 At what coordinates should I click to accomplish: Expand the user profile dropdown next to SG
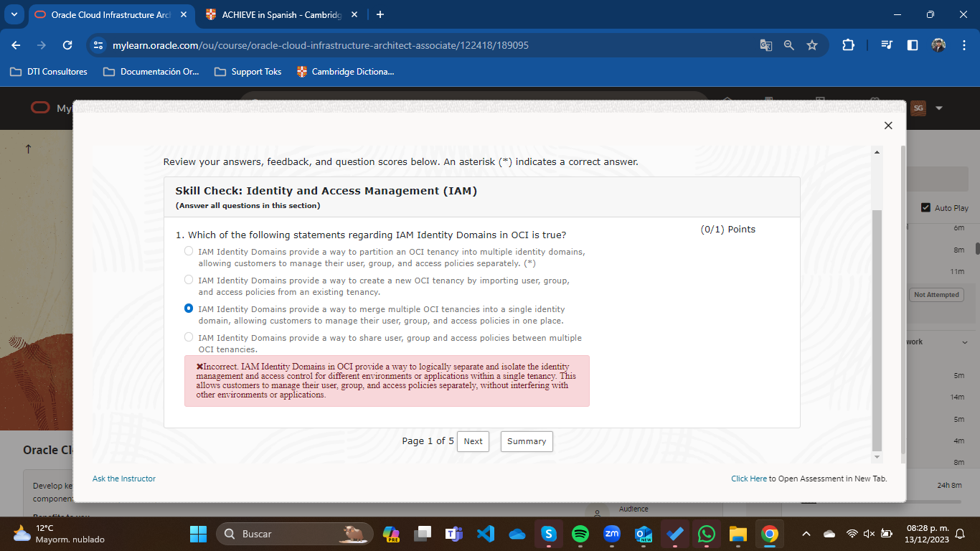[939, 108]
